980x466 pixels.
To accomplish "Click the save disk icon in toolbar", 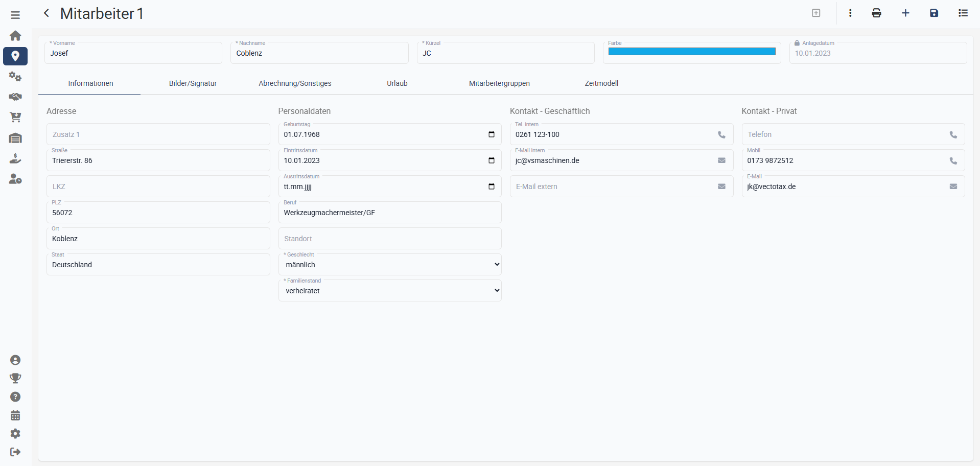I will [x=934, y=13].
